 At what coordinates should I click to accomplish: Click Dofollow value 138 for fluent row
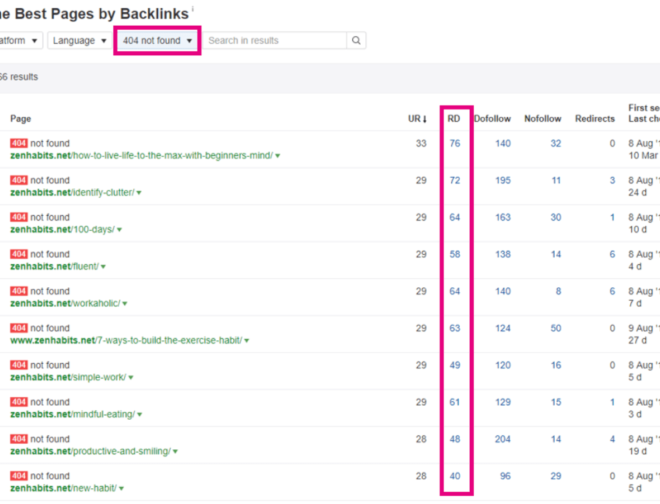coord(503,254)
